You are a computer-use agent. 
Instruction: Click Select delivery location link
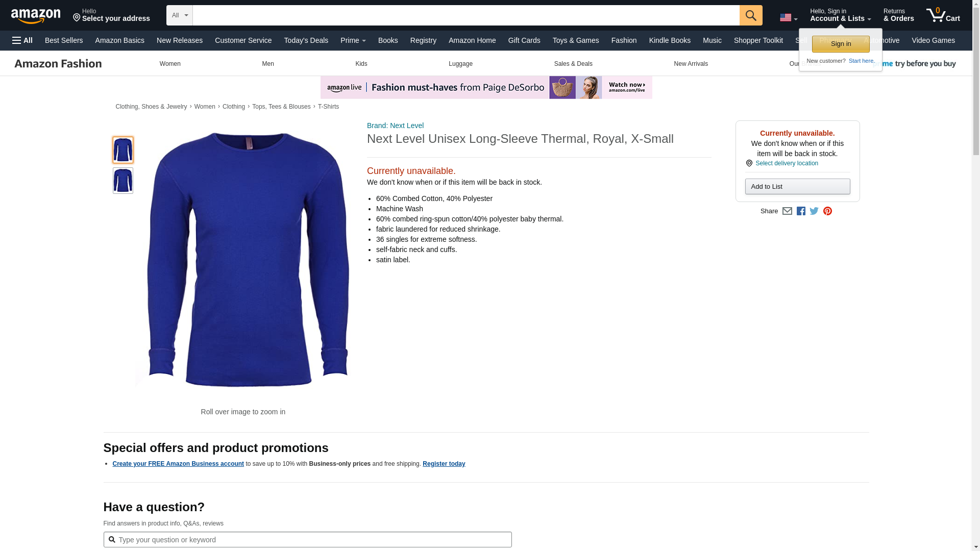coord(787,163)
